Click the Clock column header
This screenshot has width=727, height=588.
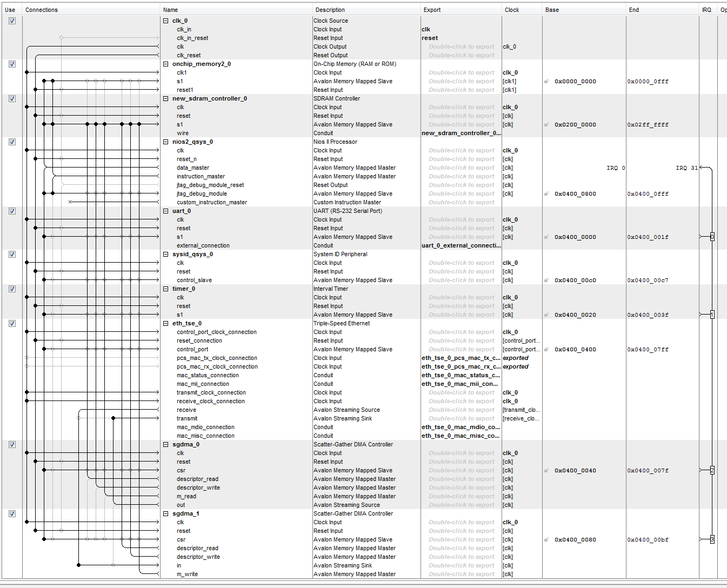coord(522,10)
